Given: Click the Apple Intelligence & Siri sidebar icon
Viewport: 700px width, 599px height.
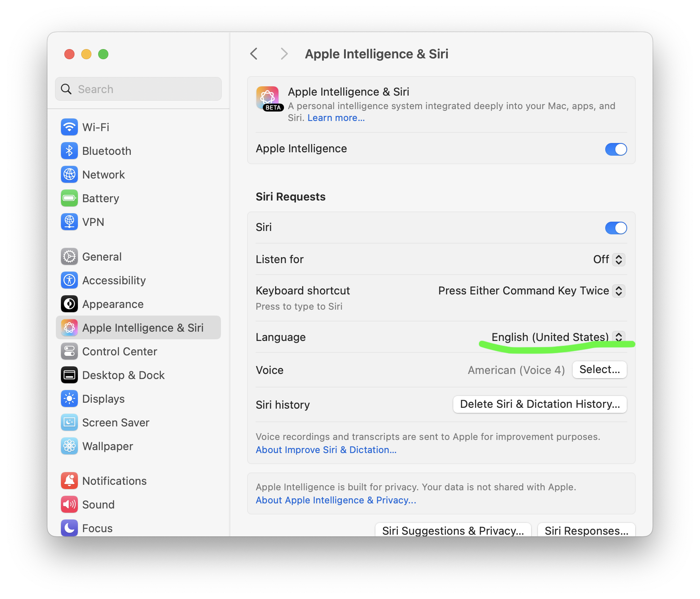Looking at the screenshot, I should [69, 327].
